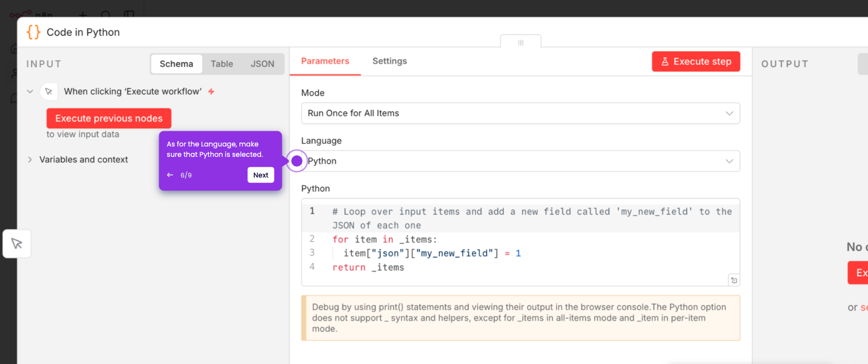Image resolution: width=868 pixels, height=364 pixels.
Task: Click the manual trigger cursor icon
Action: (x=49, y=91)
